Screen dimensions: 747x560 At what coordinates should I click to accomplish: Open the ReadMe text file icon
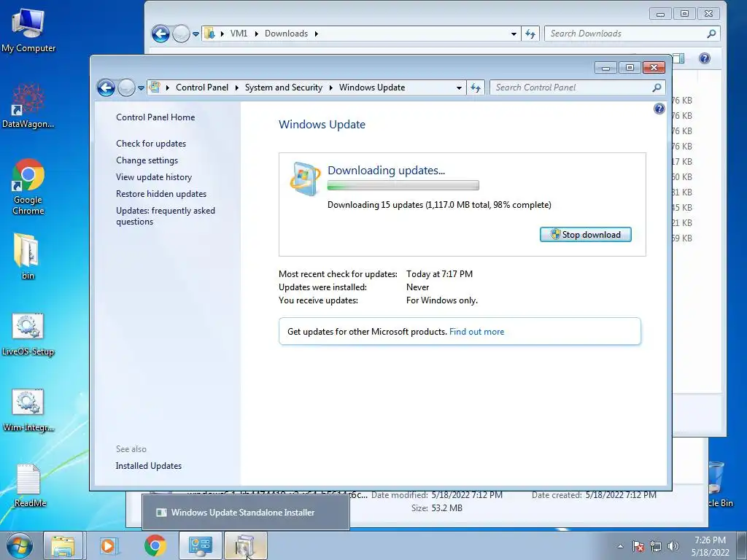coord(29,486)
